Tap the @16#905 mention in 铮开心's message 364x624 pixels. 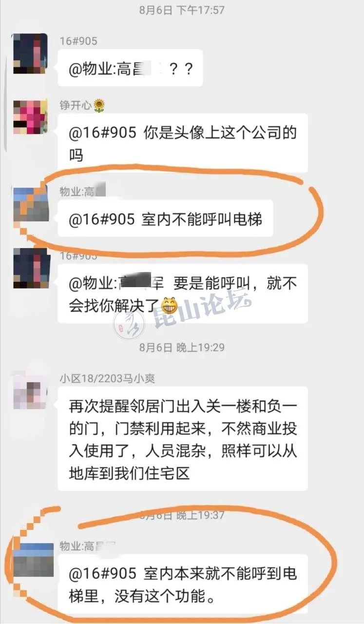[103, 133]
